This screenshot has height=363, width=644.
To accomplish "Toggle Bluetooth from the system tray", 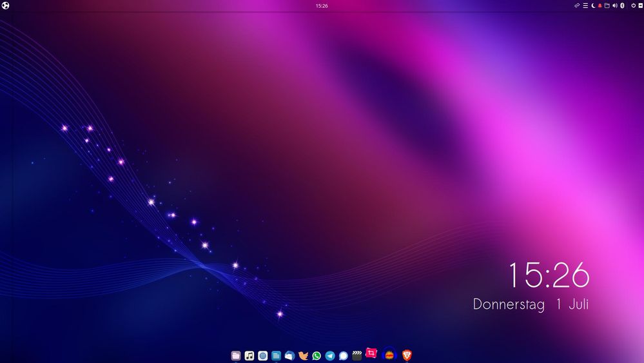I will (622, 6).
